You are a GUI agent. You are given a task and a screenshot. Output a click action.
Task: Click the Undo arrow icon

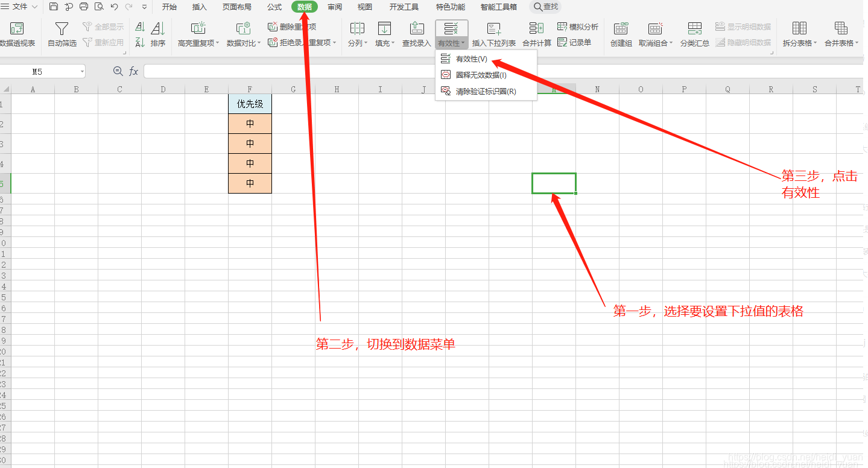[x=114, y=7]
